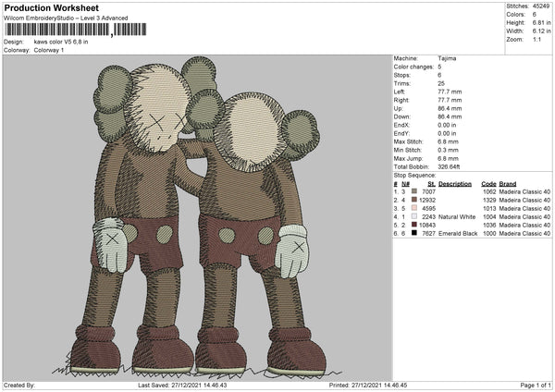Select thread code 1062
555x392 pixels.
(x=489, y=191)
